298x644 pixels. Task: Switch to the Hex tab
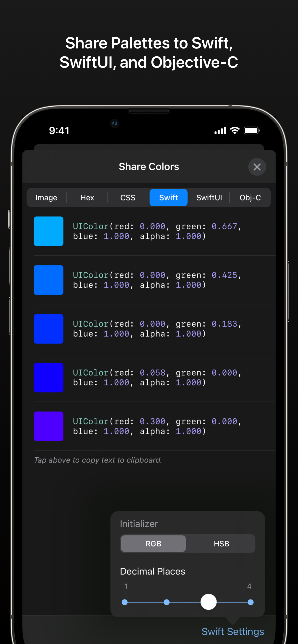(x=87, y=198)
